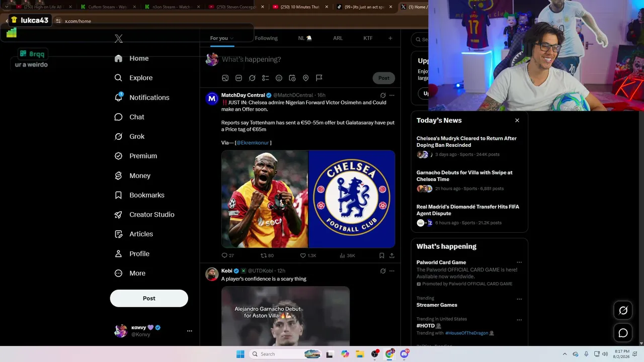Open Garnacho Debuts for Villa news story
Viewport: 644px width, 362px height.
pos(469,180)
